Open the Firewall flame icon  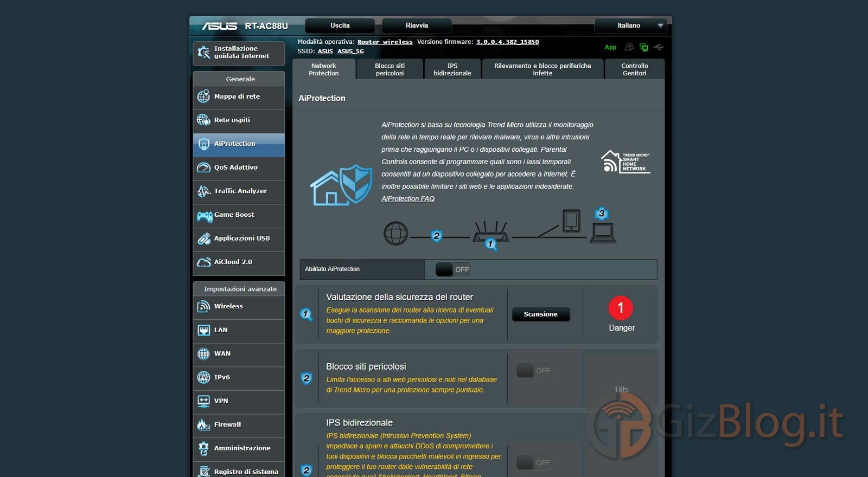[x=203, y=424]
